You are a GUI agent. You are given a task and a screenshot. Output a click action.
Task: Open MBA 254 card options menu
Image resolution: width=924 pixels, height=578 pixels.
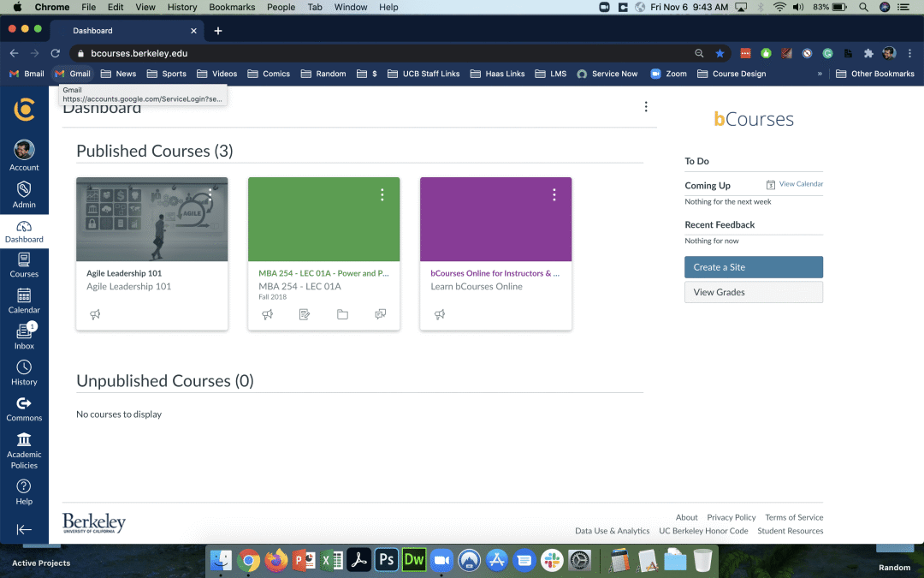click(x=382, y=195)
